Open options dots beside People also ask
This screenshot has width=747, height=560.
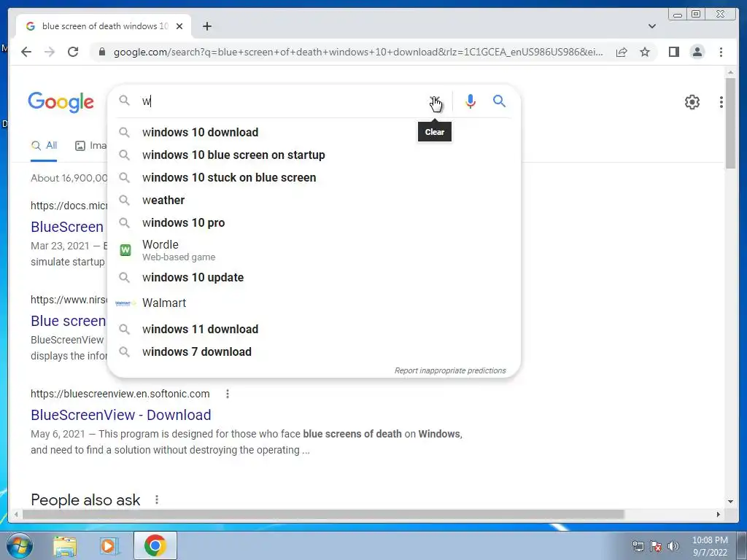click(157, 499)
